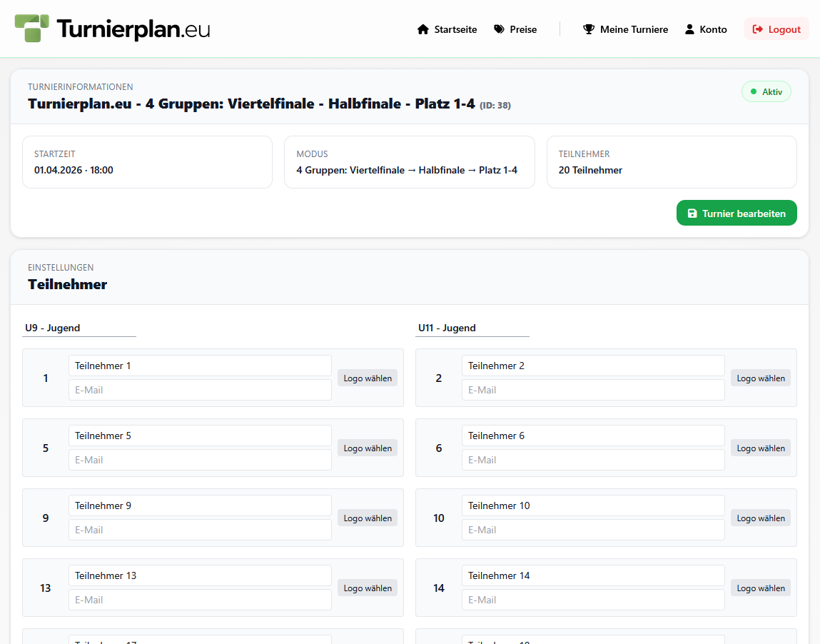Viewport: 820px width, 644px height.
Task: Click the Turnierplan.eu logo icon
Action: (x=32, y=29)
